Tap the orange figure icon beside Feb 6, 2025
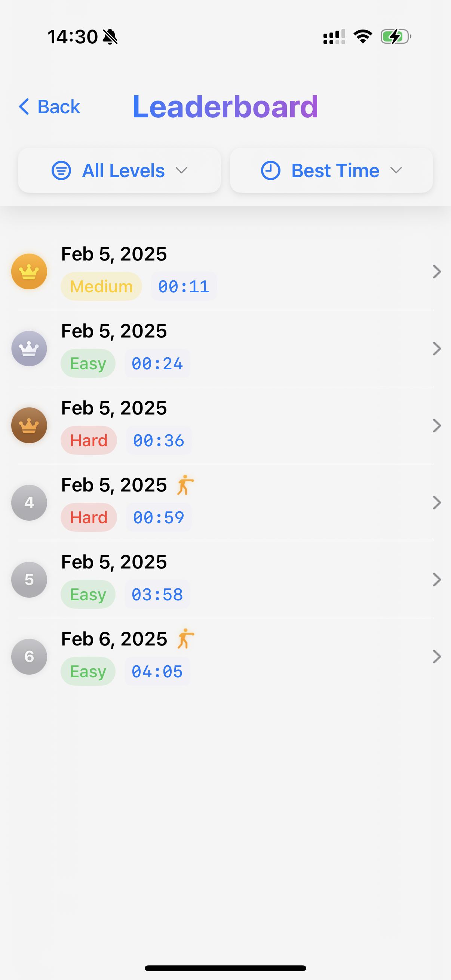This screenshot has height=980, width=451. (185, 639)
